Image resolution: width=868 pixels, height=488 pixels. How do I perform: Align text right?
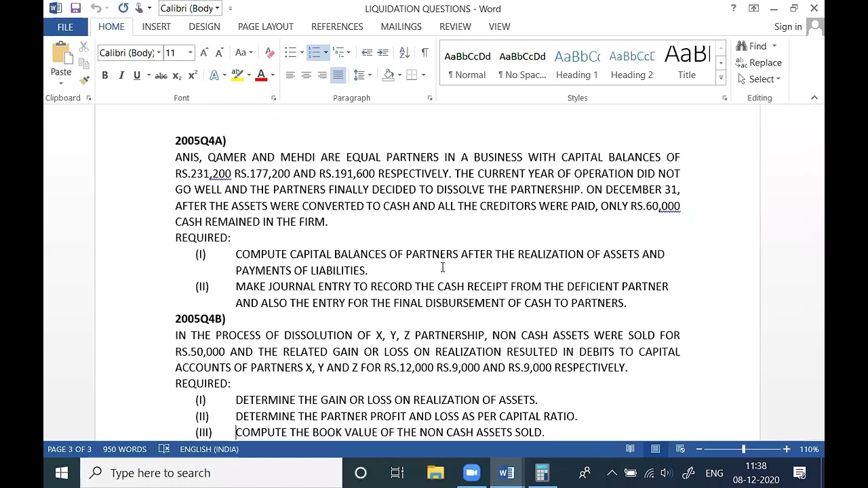(322, 75)
